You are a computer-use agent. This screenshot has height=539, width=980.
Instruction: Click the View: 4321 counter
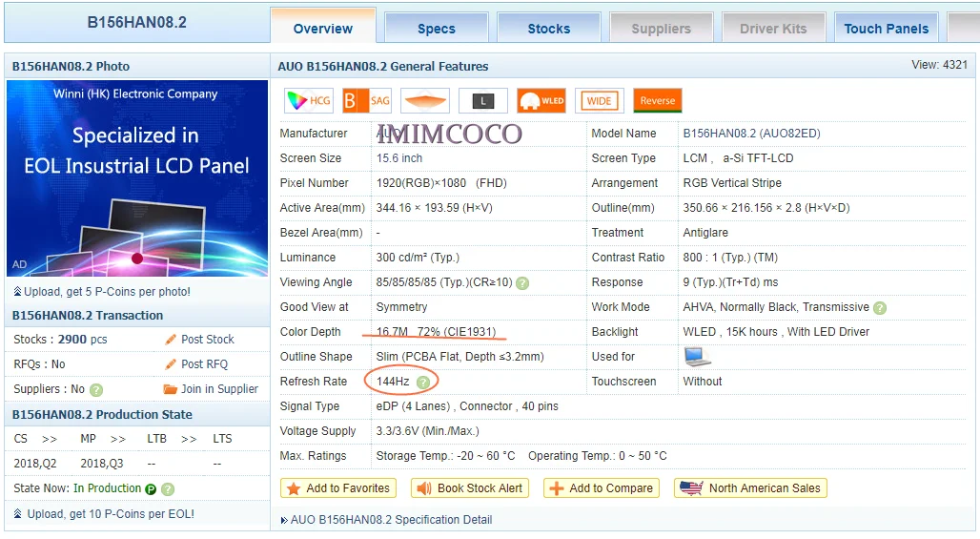click(x=939, y=65)
